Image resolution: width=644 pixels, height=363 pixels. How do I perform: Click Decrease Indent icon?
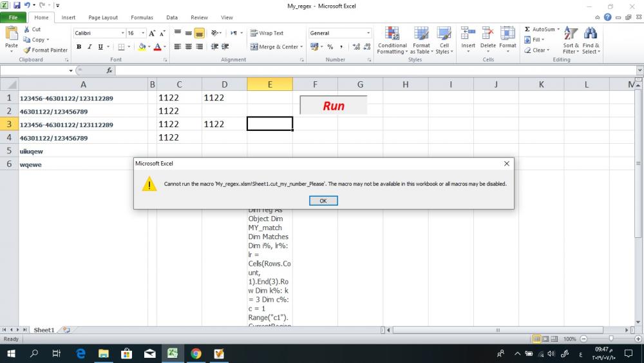214,46
